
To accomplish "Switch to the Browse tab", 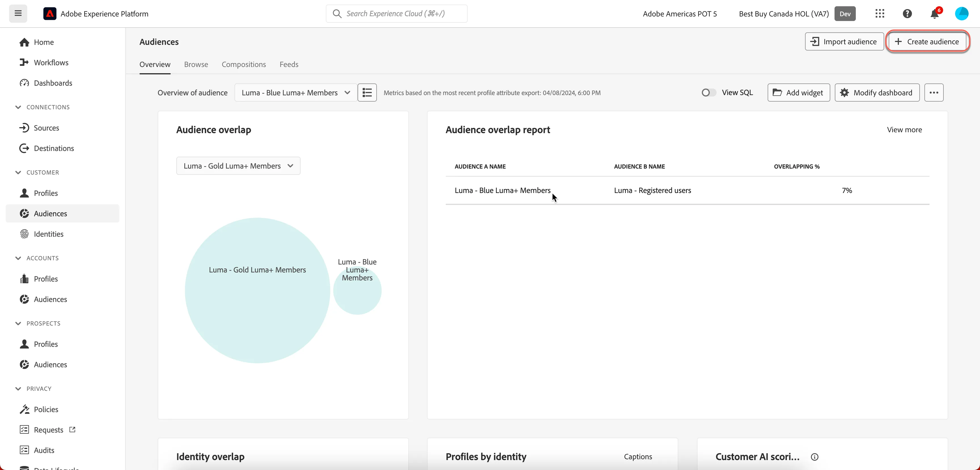I will [196, 64].
